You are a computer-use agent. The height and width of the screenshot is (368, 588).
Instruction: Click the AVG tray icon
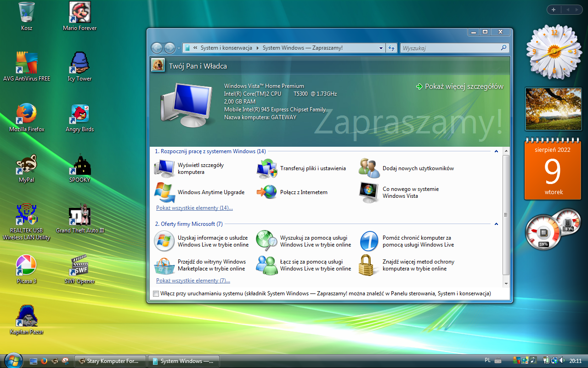coord(517,361)
